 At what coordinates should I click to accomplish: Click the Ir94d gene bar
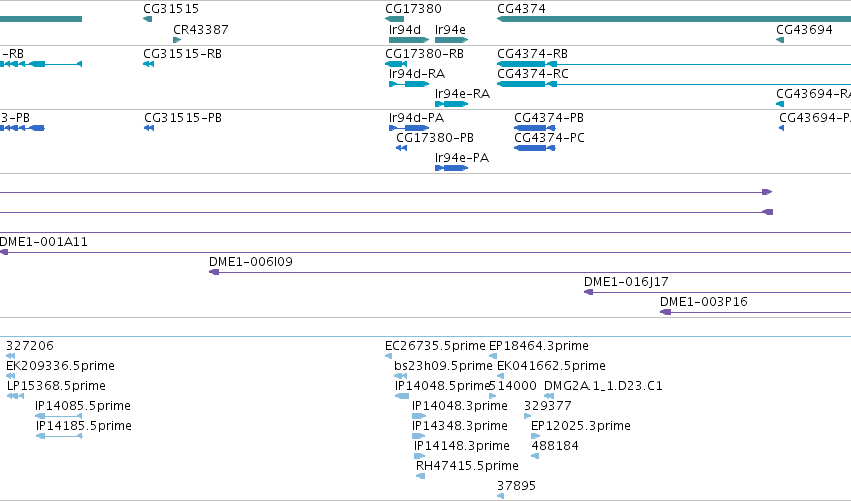pyautogui.click(x=409, y=40)
